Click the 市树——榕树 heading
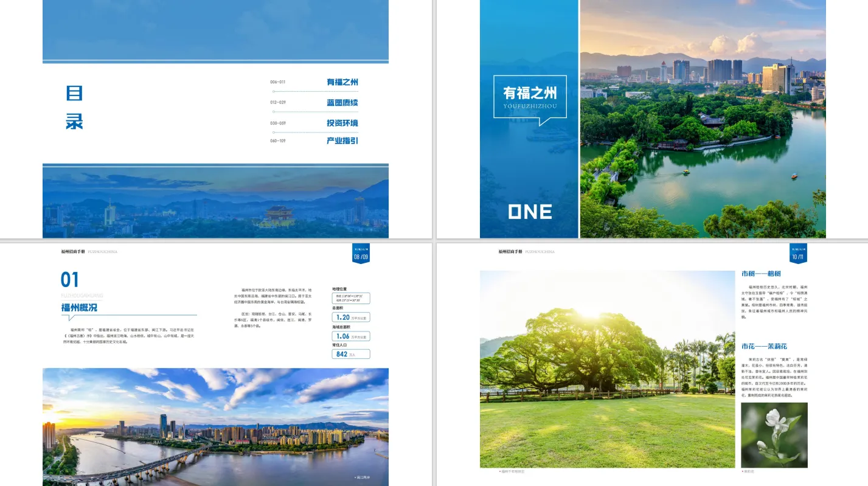868x486 pixels. (761, 274)
